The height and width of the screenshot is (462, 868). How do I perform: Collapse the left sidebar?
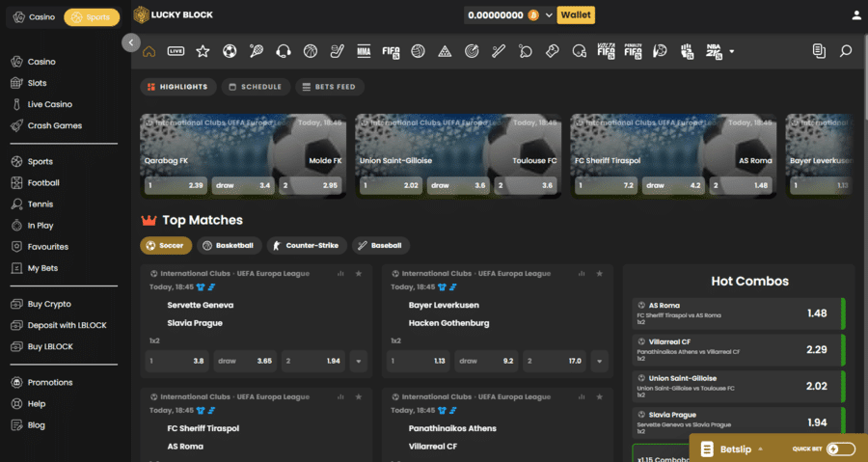click(x=130, y=42)
